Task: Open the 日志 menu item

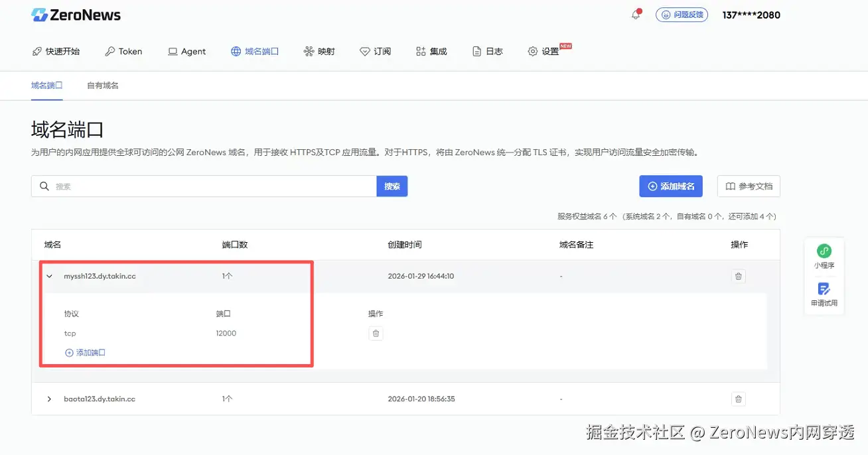Action: click(487, 51)
